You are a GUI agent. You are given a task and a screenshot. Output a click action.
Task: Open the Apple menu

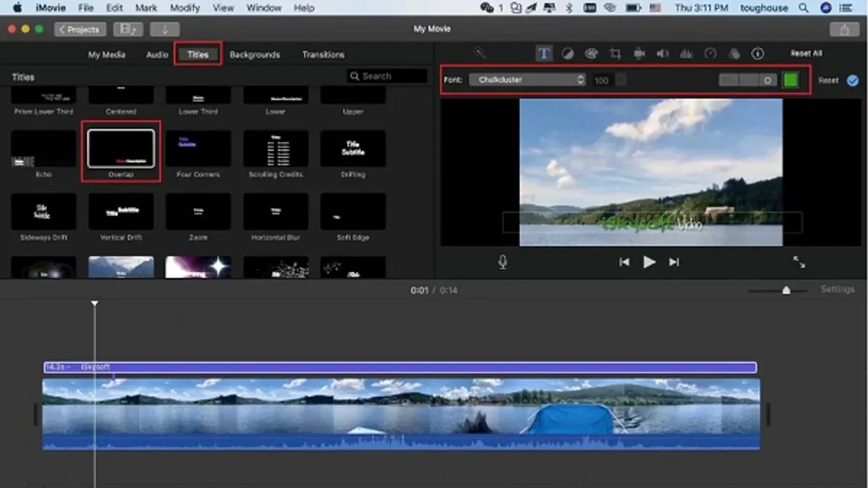(x=18, y=8)
